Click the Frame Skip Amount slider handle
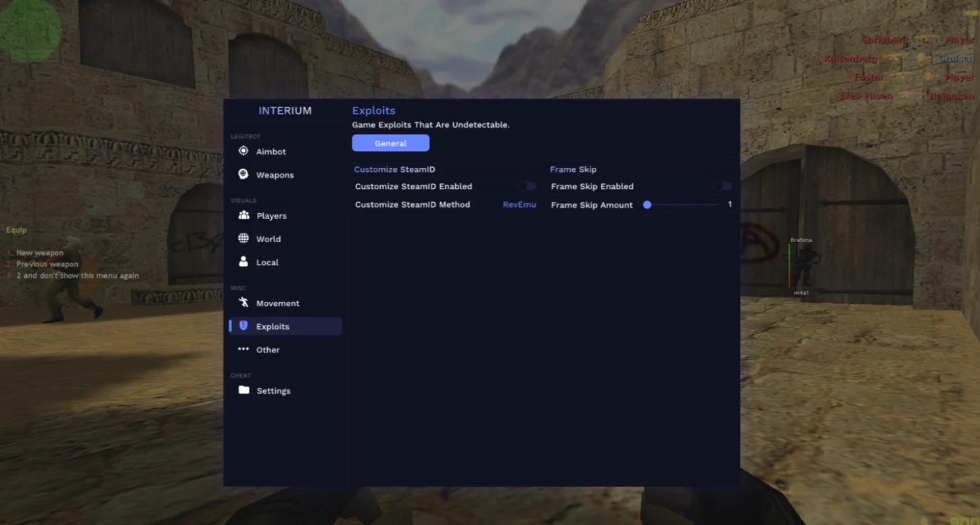 pyautogui.click(x=647, y=204)
